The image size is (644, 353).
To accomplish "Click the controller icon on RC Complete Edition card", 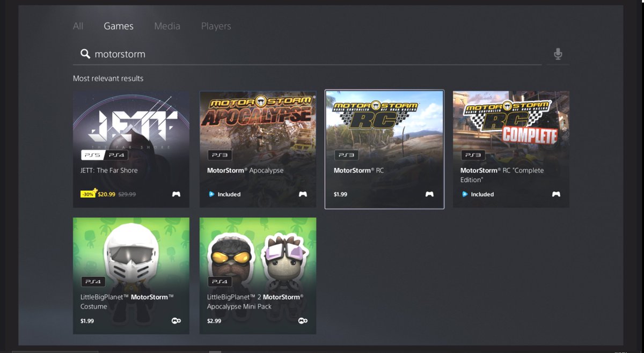I will tap(556, 194).
